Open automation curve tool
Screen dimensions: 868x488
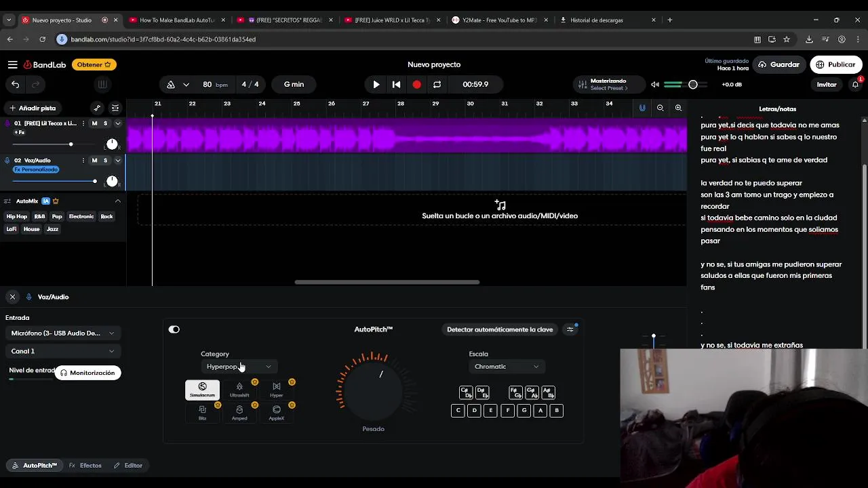pyautogui.click(x=97, y=108)
